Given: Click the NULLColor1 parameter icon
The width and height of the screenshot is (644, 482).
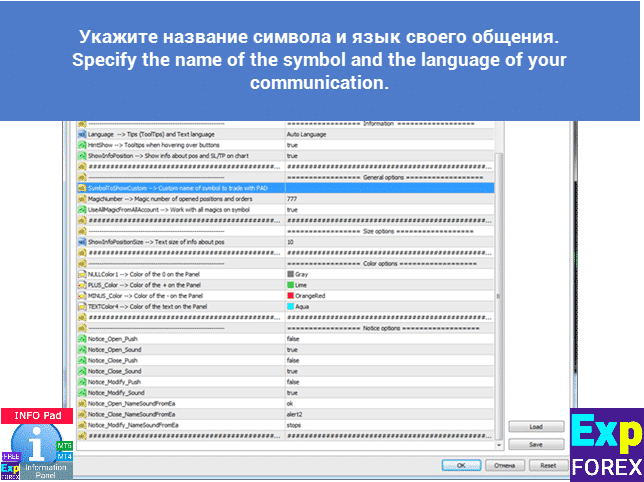Looking at the screenshot, I should [81, 274].
